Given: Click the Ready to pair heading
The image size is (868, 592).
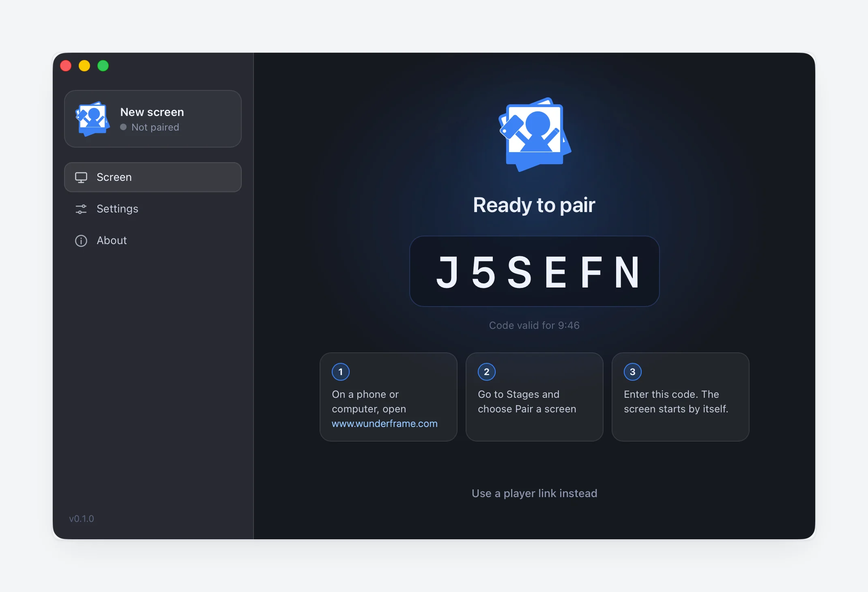Looking at the screenshot, I should pos(535,205).
